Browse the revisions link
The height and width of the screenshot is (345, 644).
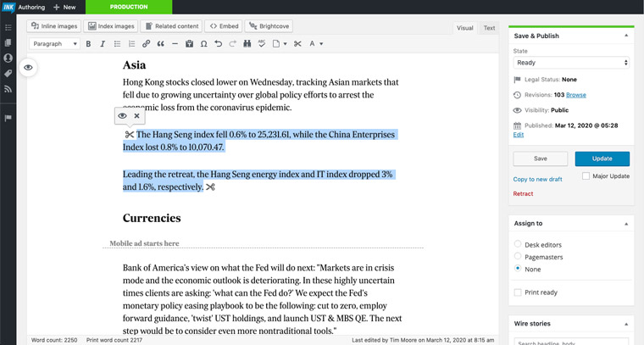pyautogui.click(x=576, y=95)
